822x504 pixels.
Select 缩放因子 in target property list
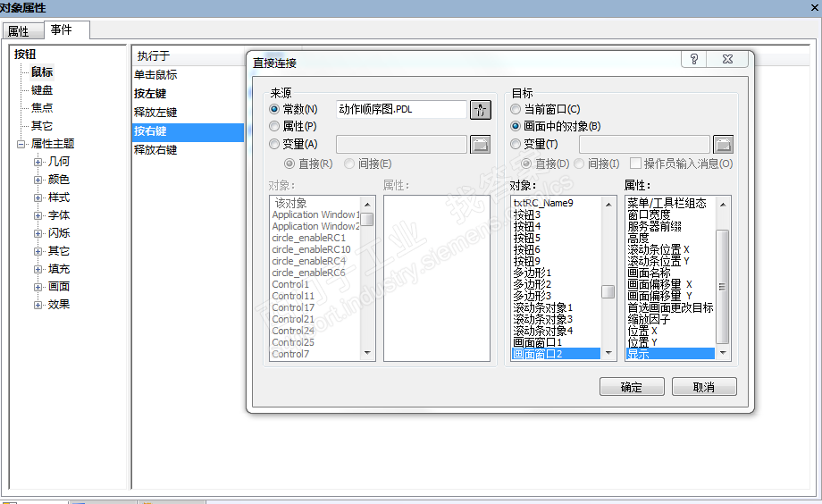(670, 319)
